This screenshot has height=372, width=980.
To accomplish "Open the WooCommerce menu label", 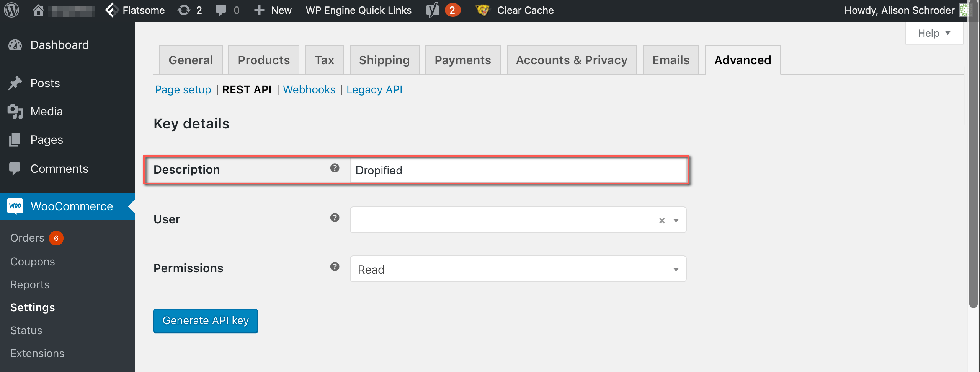I will click(x=72, y=206).
